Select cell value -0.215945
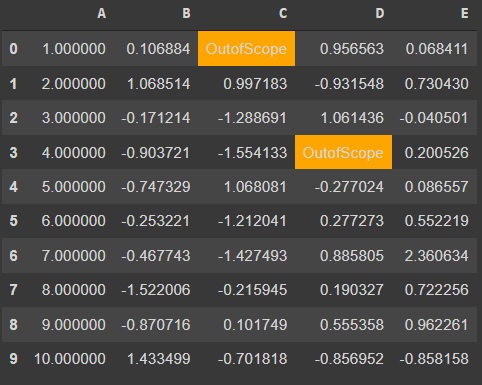The height and width of the screenshot is (385, 482). (252, 290)
